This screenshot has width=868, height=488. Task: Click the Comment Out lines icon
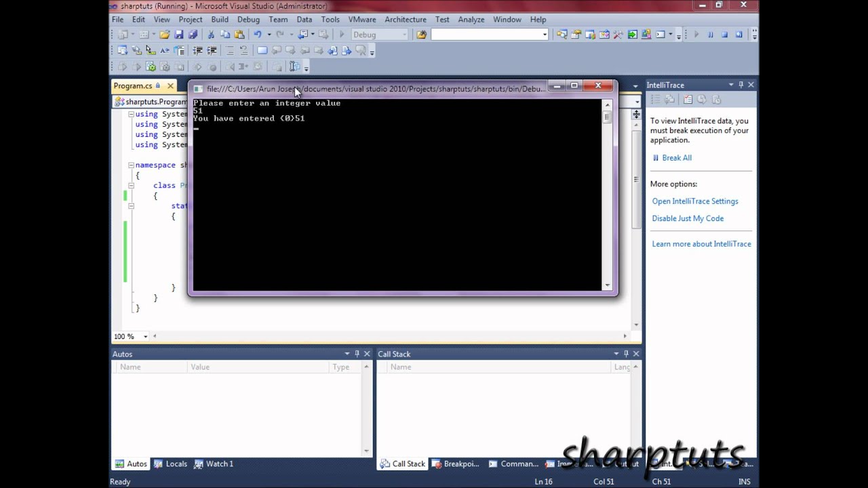229,51
